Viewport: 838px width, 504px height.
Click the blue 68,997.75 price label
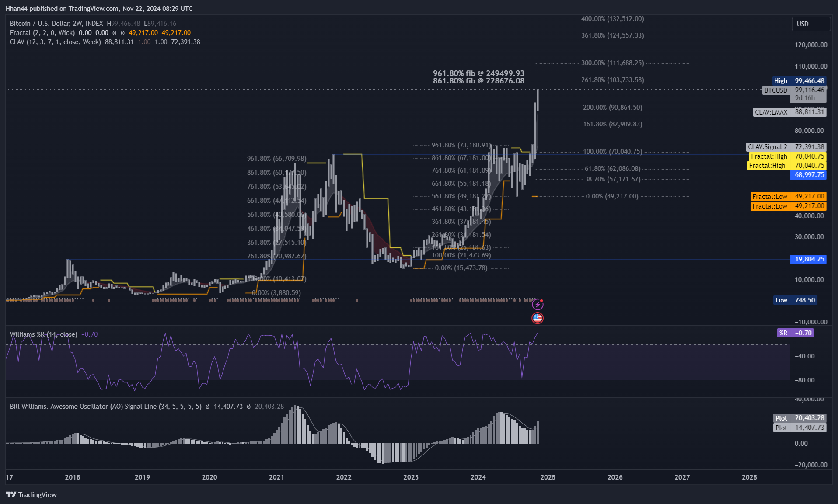808,175
